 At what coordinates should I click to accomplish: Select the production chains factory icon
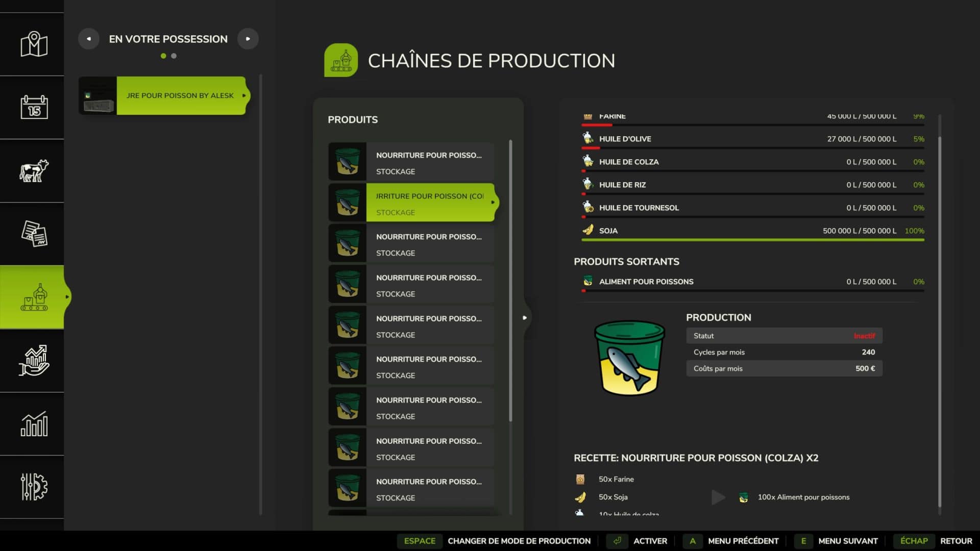[x=34, y=297]
